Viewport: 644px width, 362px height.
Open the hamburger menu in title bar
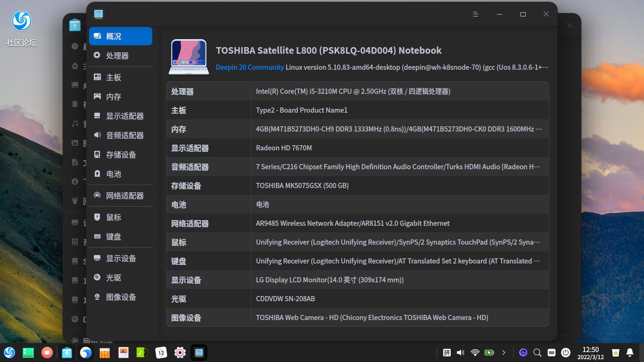point(475,14)
